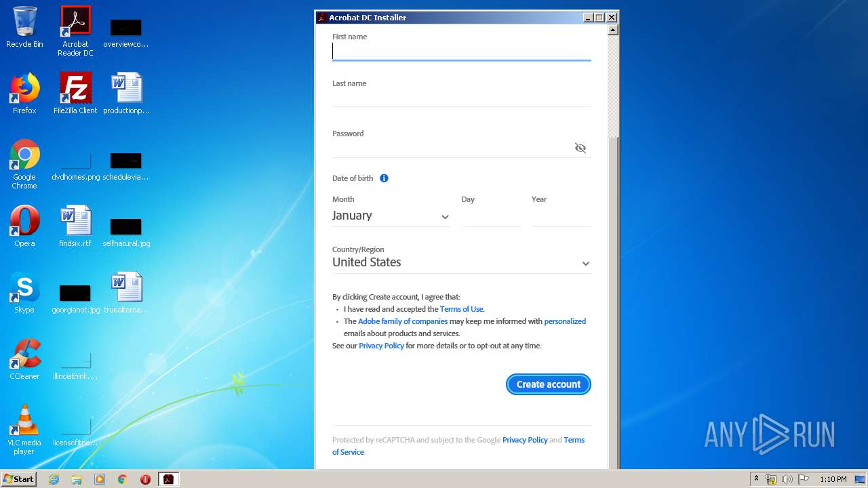The height and width of the screenshot is (488, 868).
Task: Open the personalized link
Action: pyautogui.click(x=565, y=321)
